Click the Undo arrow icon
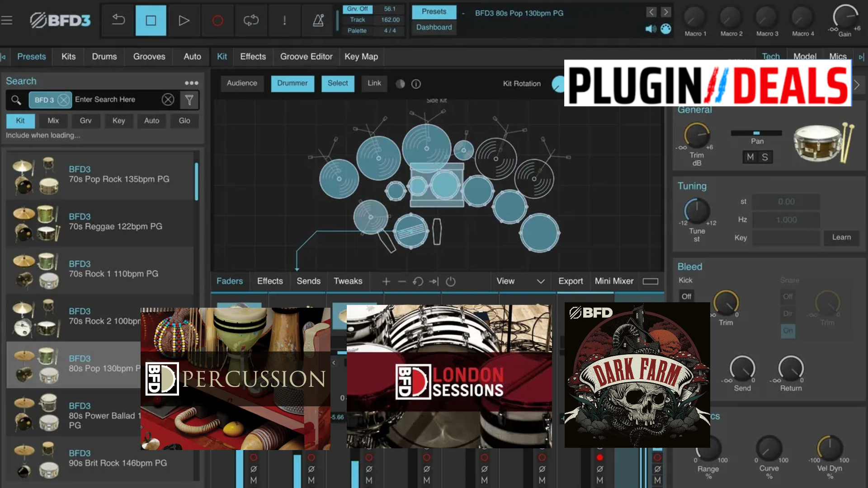This screenshot has height=488, width=868. click(118, 20)
